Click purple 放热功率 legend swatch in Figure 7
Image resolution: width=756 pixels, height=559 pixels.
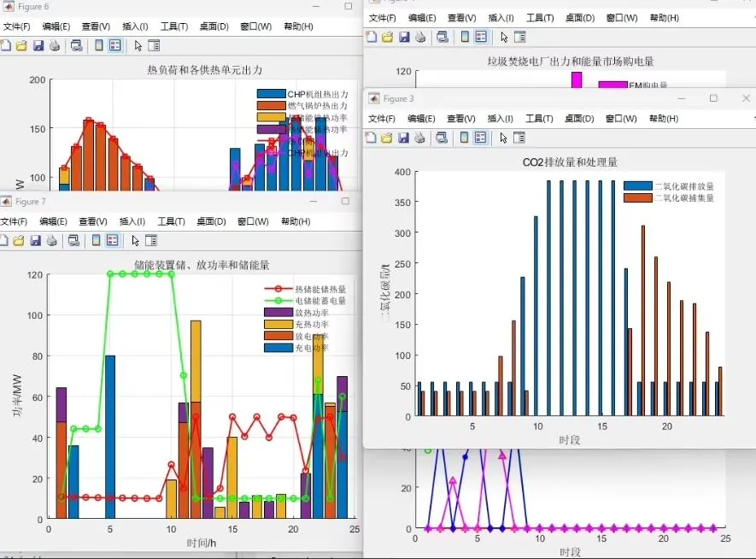tap(278, 313)
